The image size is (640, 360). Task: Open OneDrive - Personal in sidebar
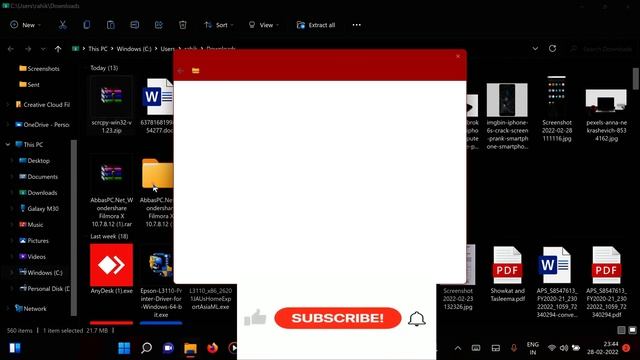click(x=42, y=124)
